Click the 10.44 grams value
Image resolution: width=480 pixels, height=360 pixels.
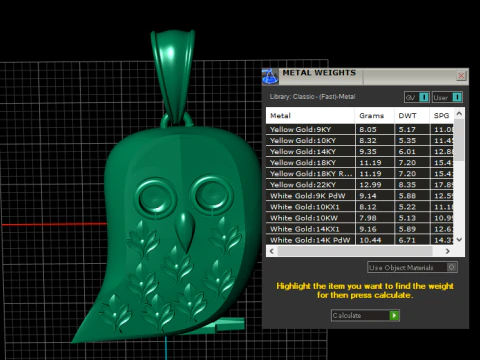pyautogui.click(x=370, y=240)
